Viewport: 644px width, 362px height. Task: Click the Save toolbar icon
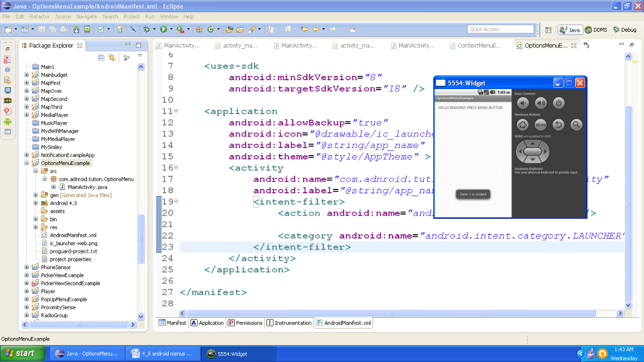point(42,29)
